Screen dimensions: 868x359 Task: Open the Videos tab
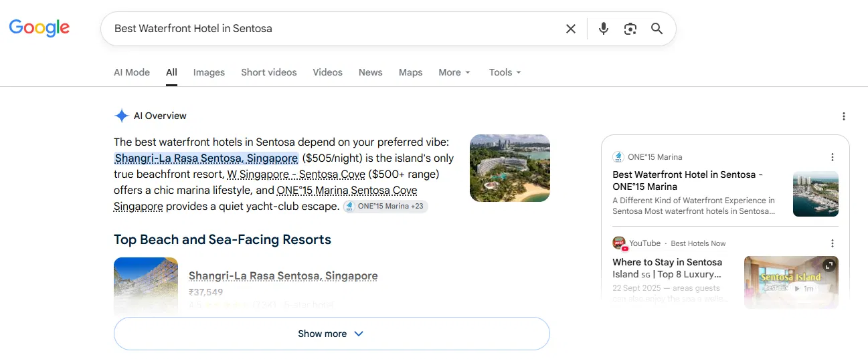[x=328, y=72]
